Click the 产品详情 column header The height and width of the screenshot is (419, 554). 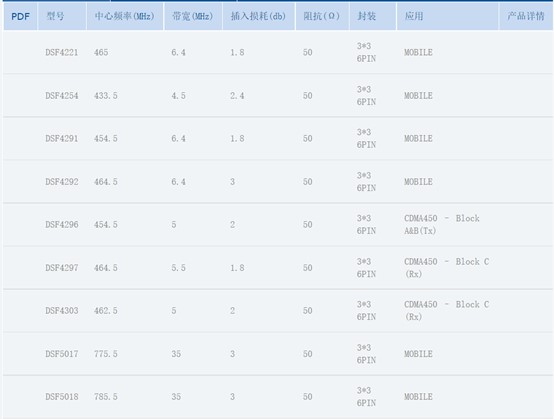click(526, 16)
